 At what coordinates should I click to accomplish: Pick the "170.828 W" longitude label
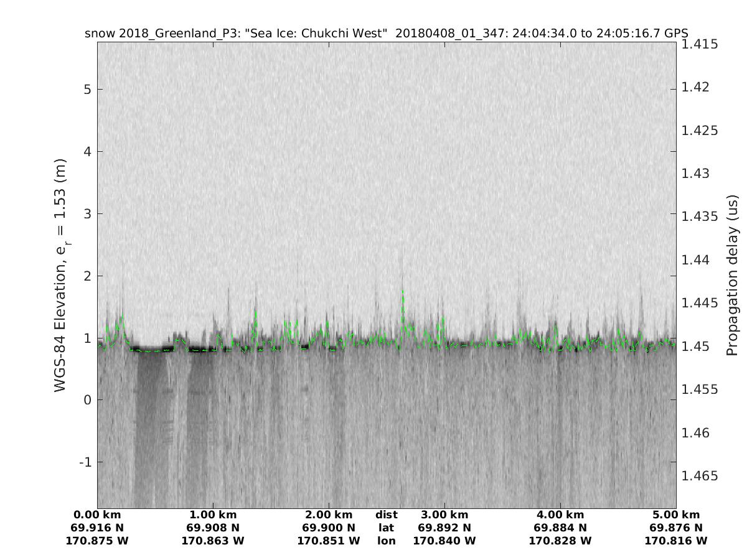coord(560,541)
